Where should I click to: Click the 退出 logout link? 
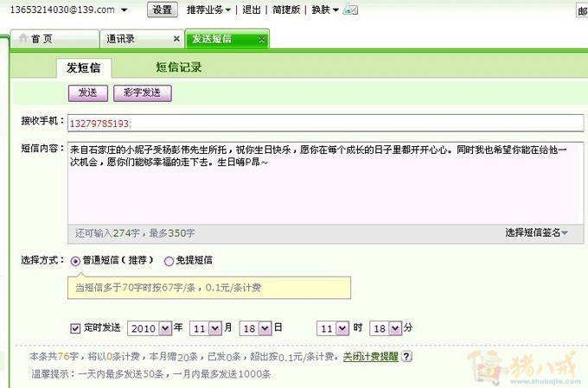252,10
